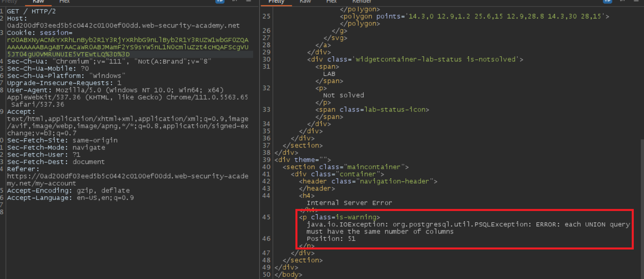The image size is (644, 279).
Task: Click the Sec-Ch-Ua-Mobile header
Action: (48, 68)
